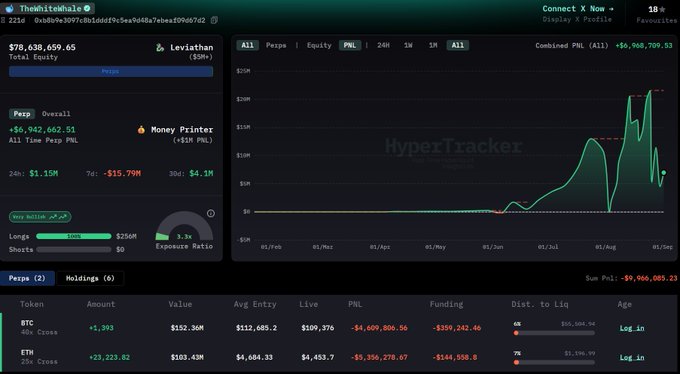Toggle PNL stats to Overall
680x374 pixels.
click(56, 114)
